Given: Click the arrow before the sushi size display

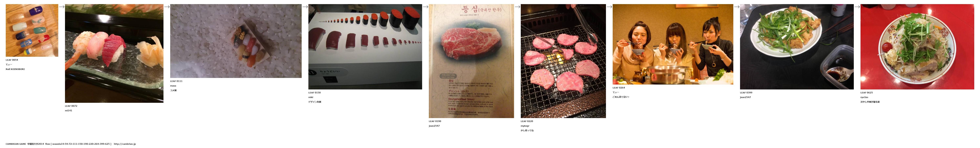Looking at the screenshot, I should 305,6.
